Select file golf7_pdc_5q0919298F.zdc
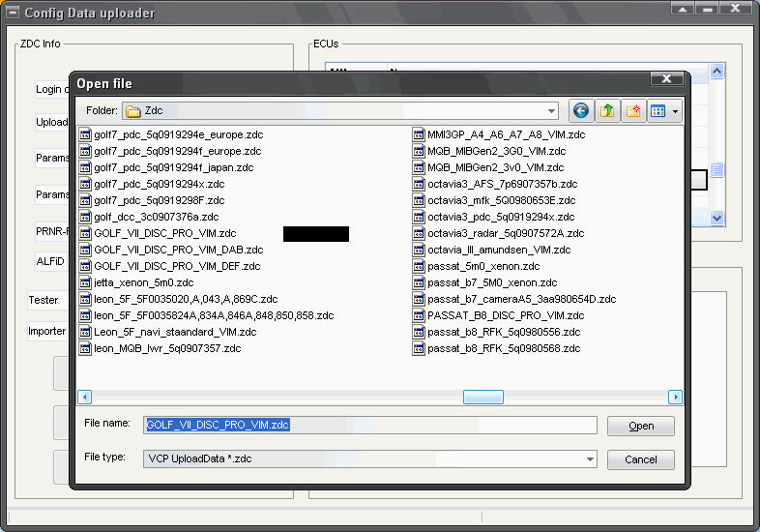 159,201
